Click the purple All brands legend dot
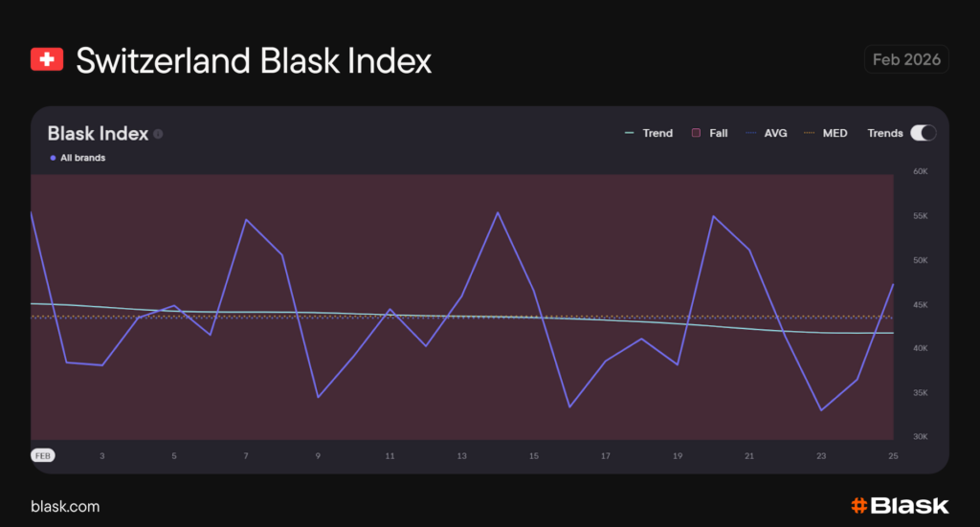The width and height of the screenshot is (980, 527). pyautogui.click(x=53, y=158)
